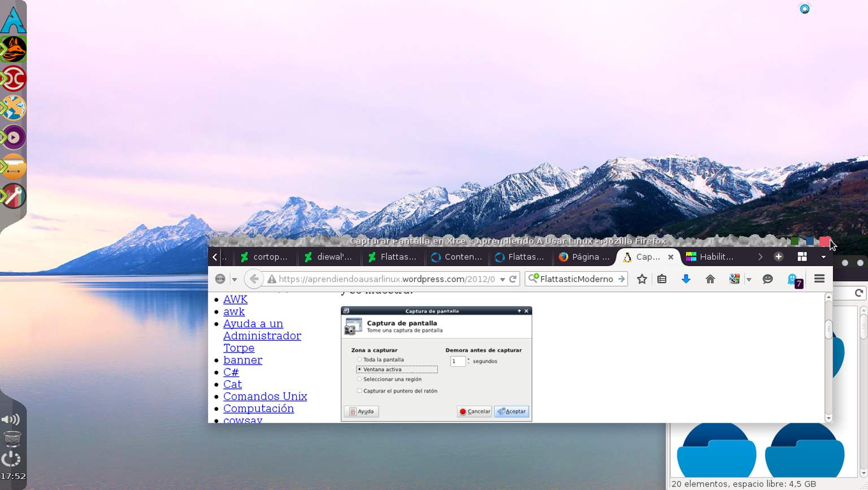Screen dimensions: 868x490
Task: Reload page using address bar refresh icon
Action: pyautogui.click(x=513, y=279)
